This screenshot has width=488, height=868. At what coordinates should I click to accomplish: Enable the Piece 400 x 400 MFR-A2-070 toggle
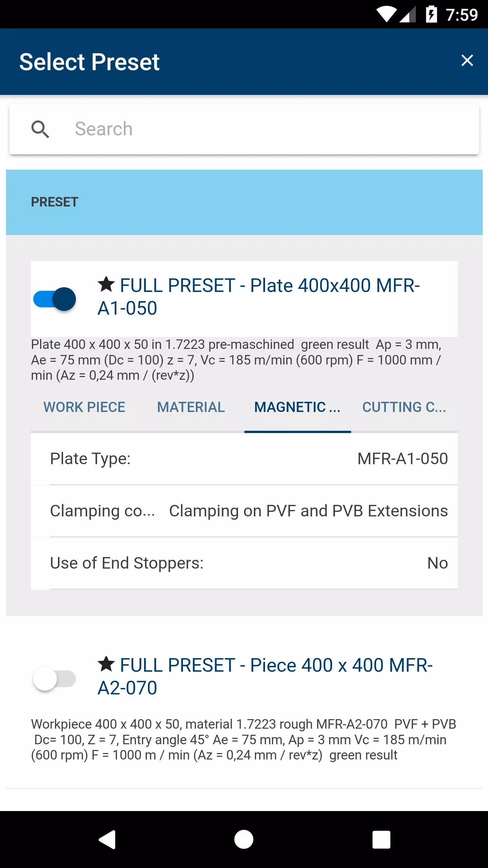[x=55, y=679]
